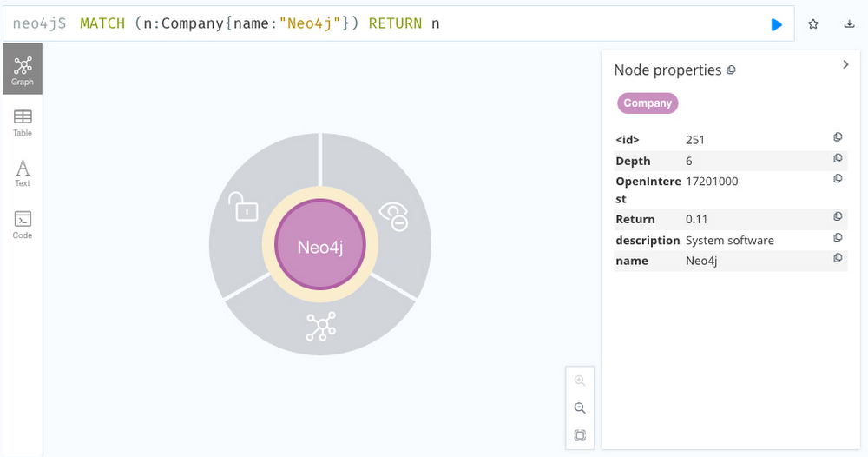Switch to Text view
The height and width of the screenshot is (457, 868).
[x=23, y=174]
